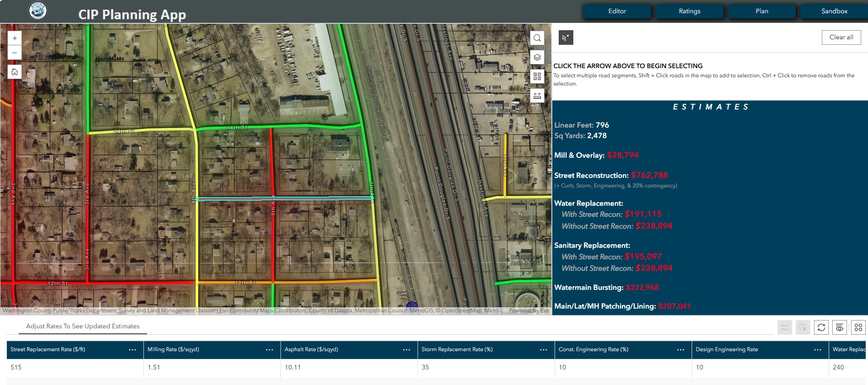Switch to the Ratings page
This screenshot has height=385, width=868.
click(x=689, y=11)
